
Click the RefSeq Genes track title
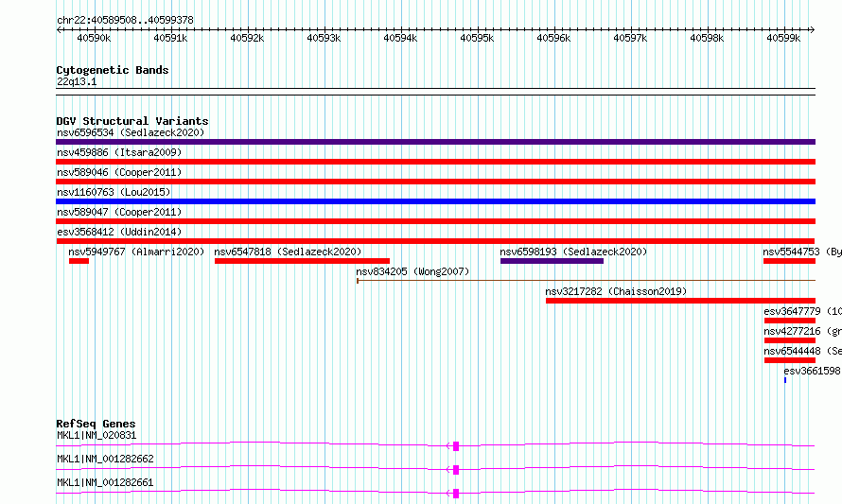tap(96, 424)
